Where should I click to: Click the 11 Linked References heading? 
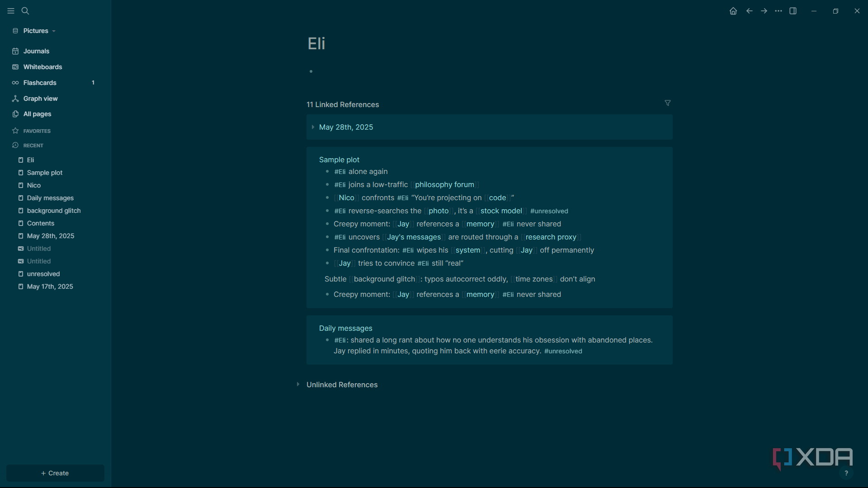tap(343, 105)
